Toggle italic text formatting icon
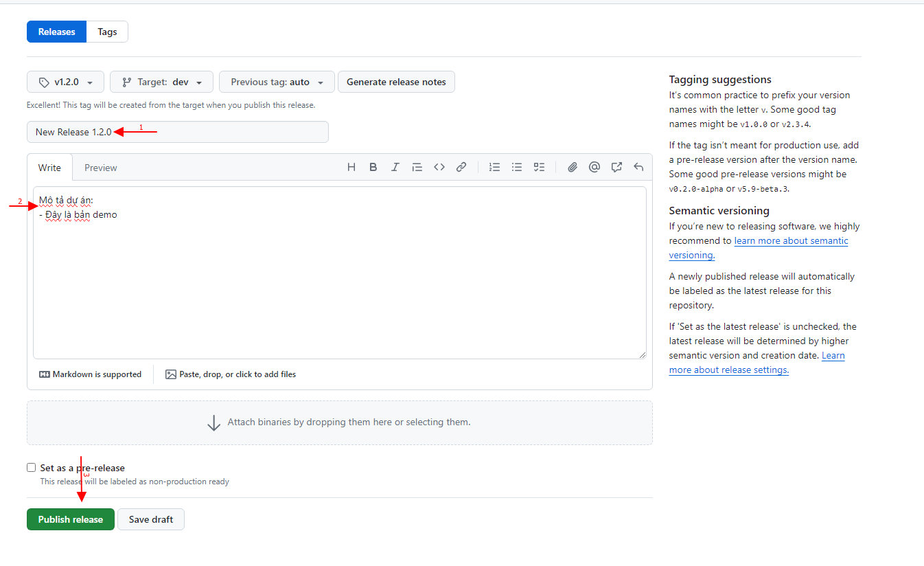This screenshot has width=924, height=566. [x=395, y=167]
